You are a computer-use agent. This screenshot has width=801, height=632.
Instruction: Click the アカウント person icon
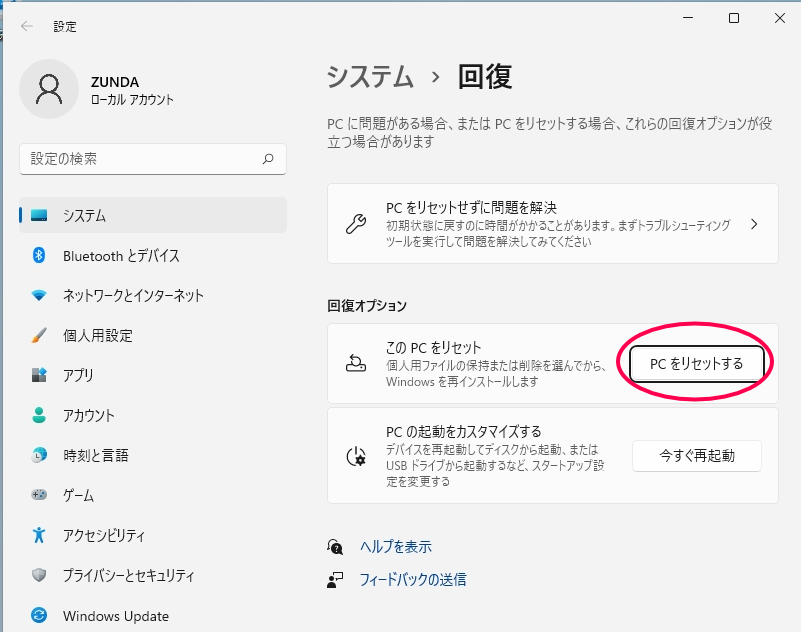pyautogui.click(x=39, y=415)
